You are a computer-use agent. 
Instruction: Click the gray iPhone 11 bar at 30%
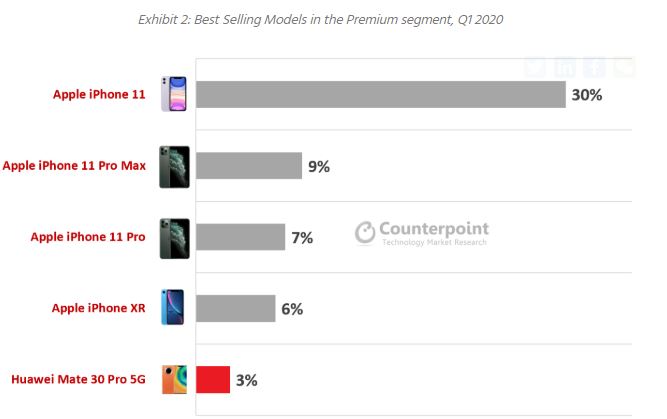(x=380, y=95)
